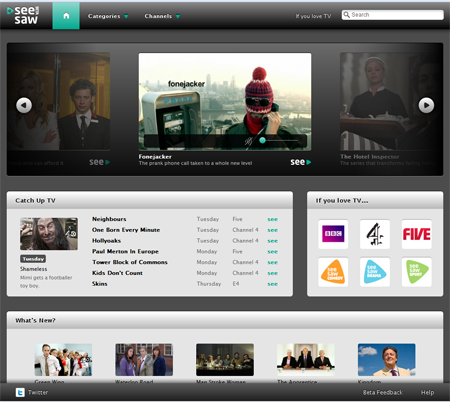
Task: Adjust the Fonejacker video progress slider
Action: tap(262, 140)
